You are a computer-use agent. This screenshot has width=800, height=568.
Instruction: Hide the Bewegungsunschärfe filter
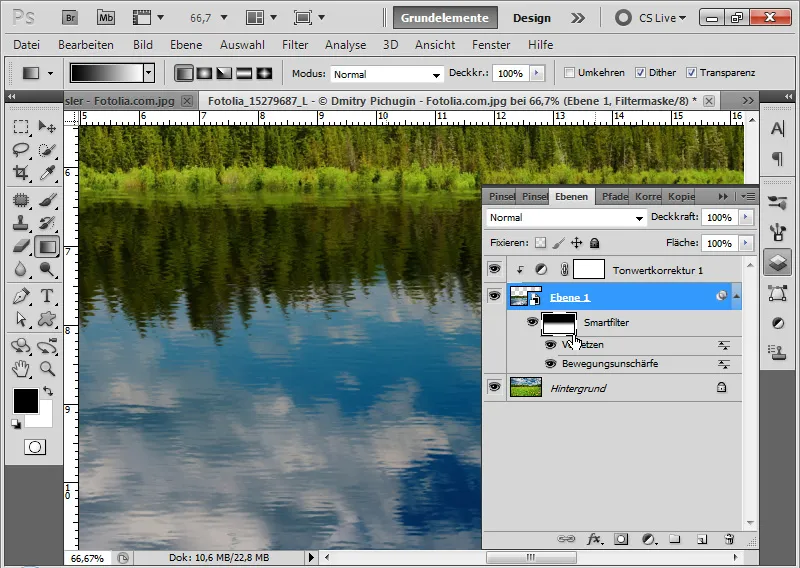pos(550,364)
